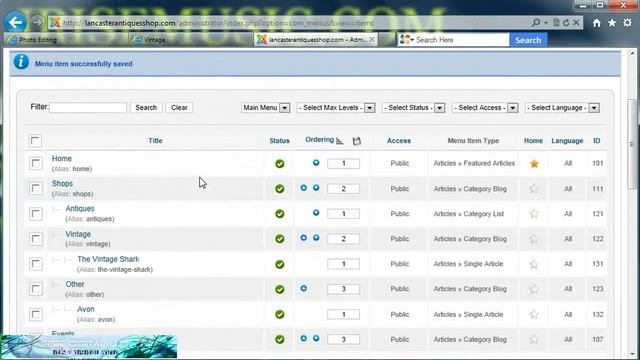Image resolution: width=640 pixels, height=360 pixels.
Task: Toggle published status icon for Antiques
Action: [280, 214]
